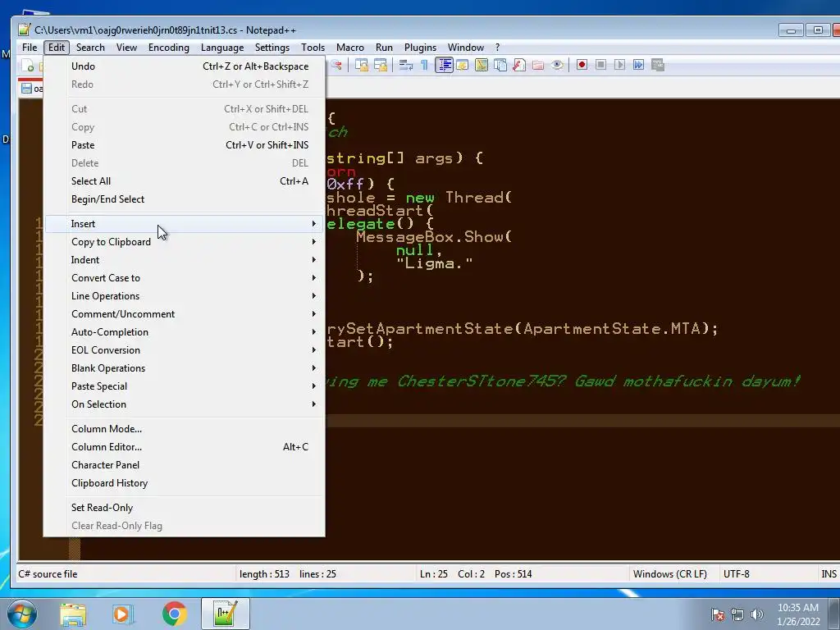
Task: Toggle synchronize horizontal scrolling icon
Action: click(381, 66)
